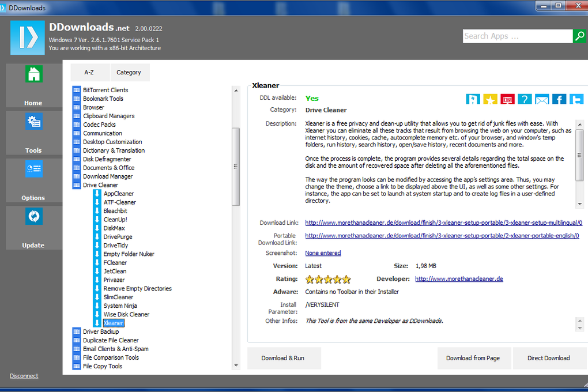This screenshot has width=588, height=392.
Task: Click the red screenshot monitor icon
Action: coord(507,99)
